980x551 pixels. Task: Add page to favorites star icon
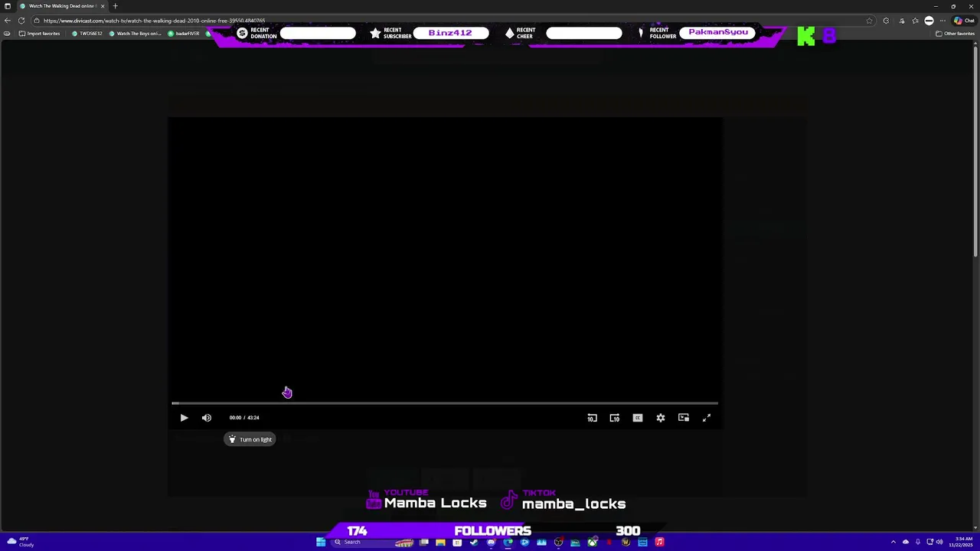(869, 21)
